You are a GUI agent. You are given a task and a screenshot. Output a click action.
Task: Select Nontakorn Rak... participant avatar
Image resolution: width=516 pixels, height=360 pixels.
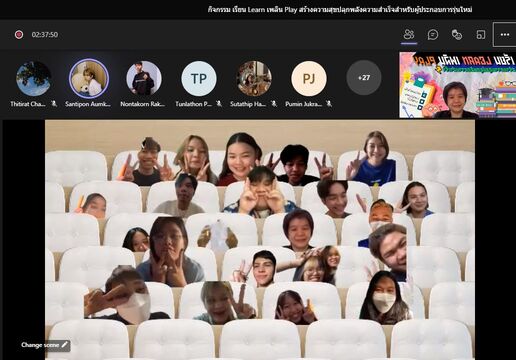pyautogui.click(x=144, y=78)
